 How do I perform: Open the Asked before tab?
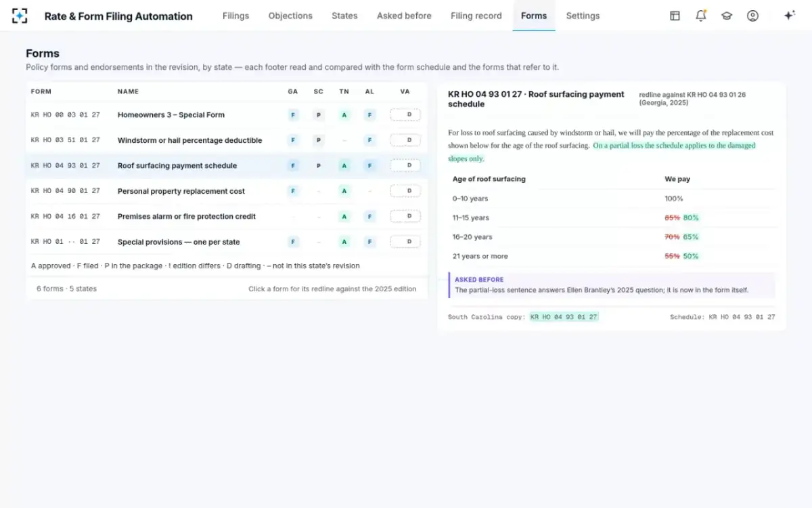point(404,16)
